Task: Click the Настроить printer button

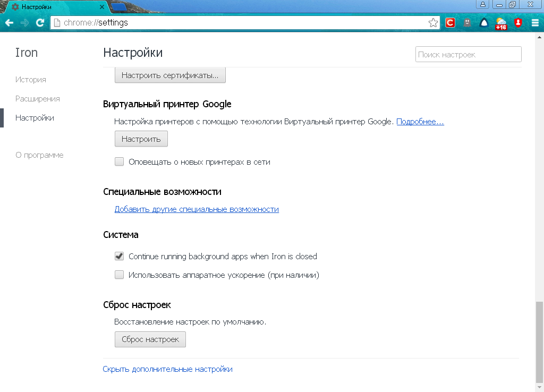Action: pyautogui.click(x=141, y=139)
